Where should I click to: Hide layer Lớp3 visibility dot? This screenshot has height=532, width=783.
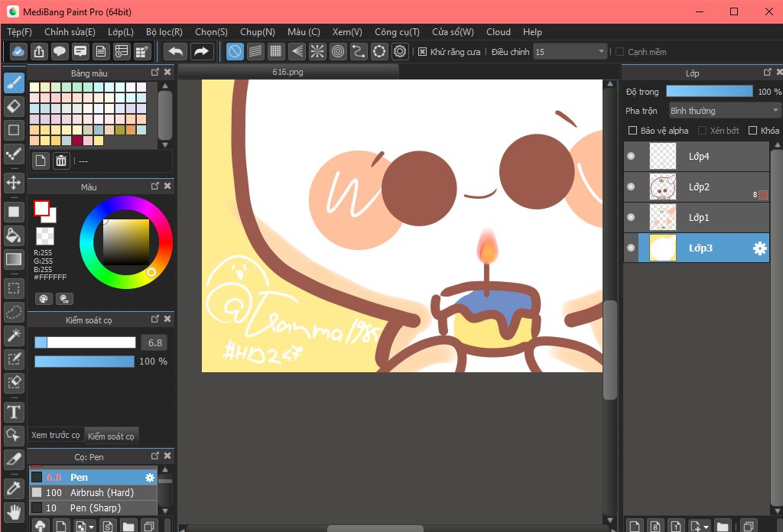click(631, 248)
